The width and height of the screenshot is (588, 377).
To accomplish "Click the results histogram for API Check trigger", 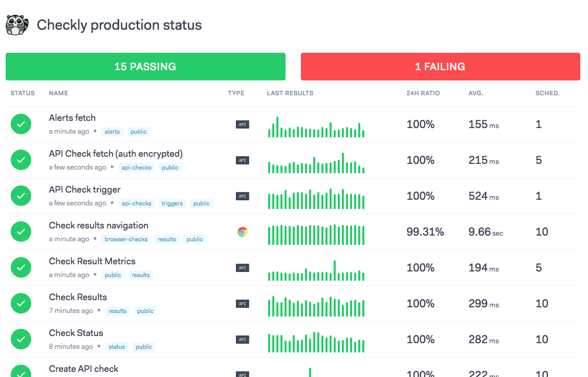I will [316, 196].
